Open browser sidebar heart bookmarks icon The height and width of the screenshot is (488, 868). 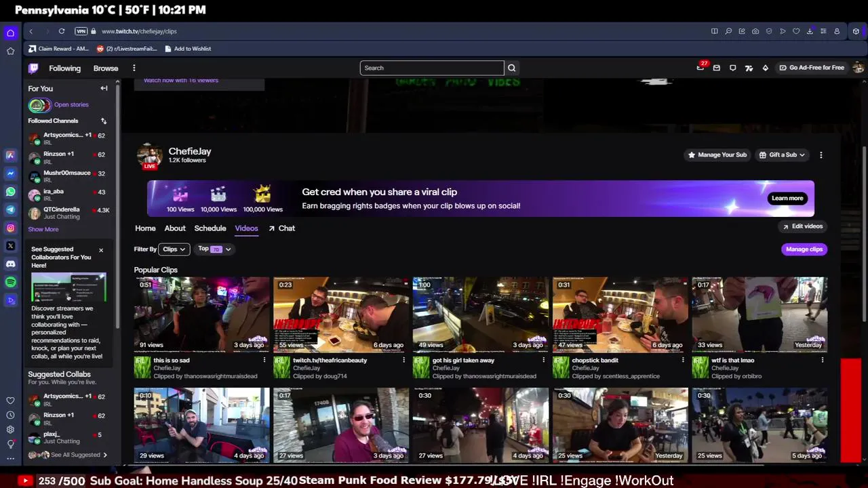[x=10, y=401]
